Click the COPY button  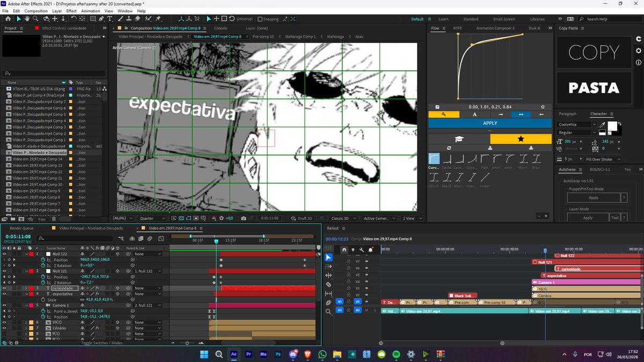(594, 53)
